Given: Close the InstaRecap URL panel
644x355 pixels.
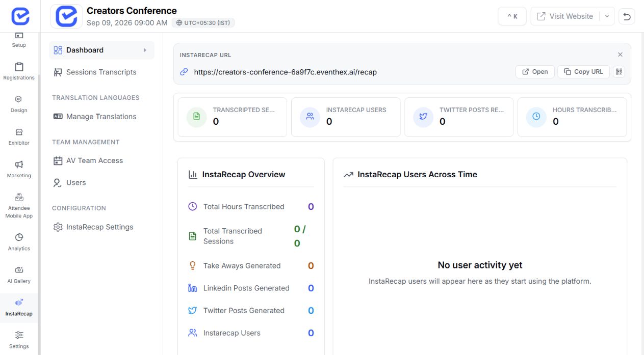Looking at the screenshot, I should (620, 54).
